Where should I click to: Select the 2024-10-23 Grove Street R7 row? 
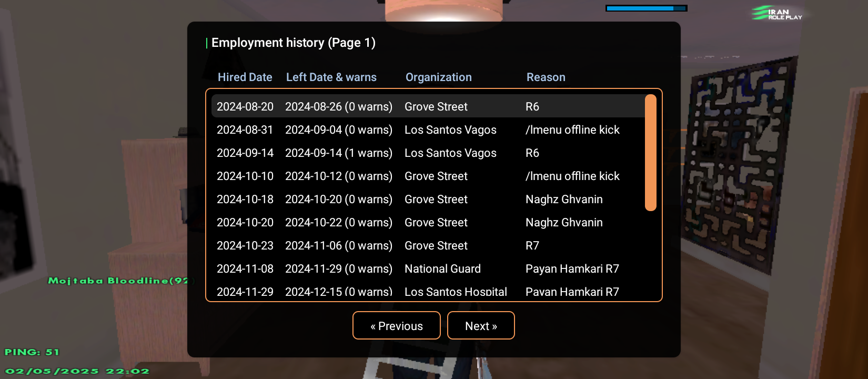tap(428, 245)
